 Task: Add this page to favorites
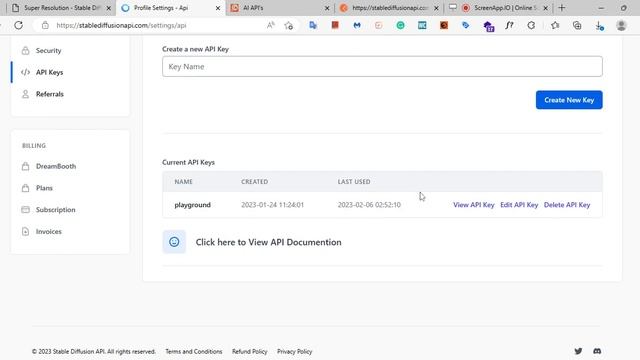[289, 25]
